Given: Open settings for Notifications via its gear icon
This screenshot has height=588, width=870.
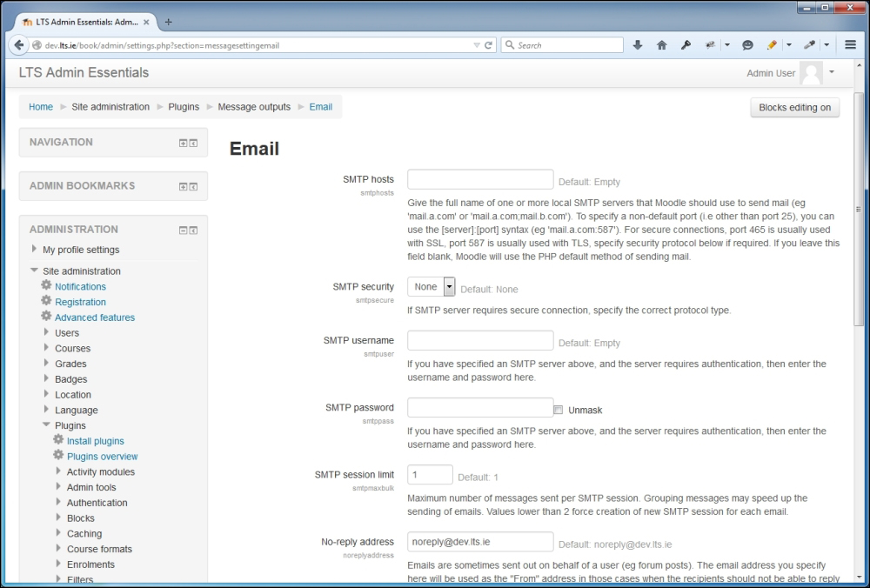Looking at the screenshot, I should point(47,286).
